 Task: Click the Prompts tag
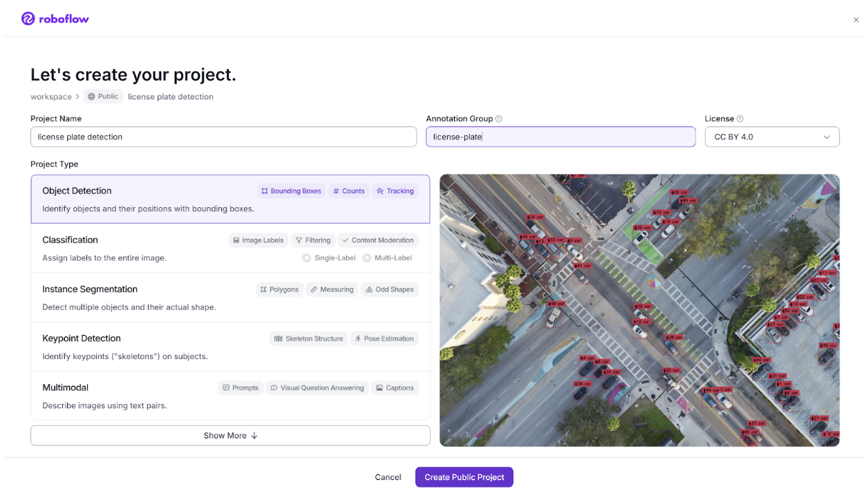pyautogui.click(x=240, y=388)
